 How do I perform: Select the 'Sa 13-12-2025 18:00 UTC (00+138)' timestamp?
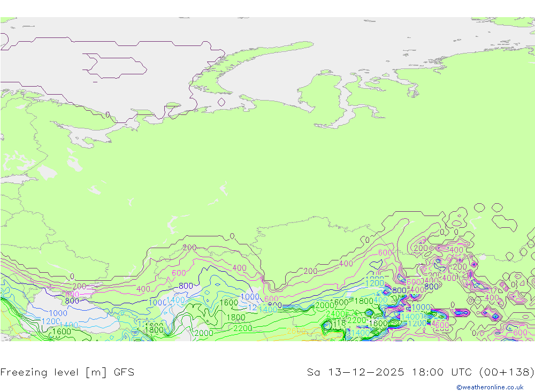tap(421, 372)
